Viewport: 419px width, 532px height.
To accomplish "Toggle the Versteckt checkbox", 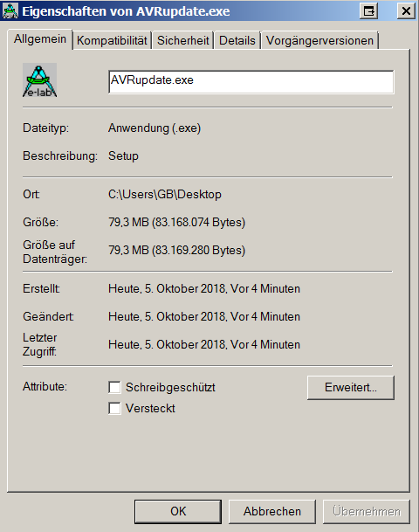I will (x=114, y=408).
